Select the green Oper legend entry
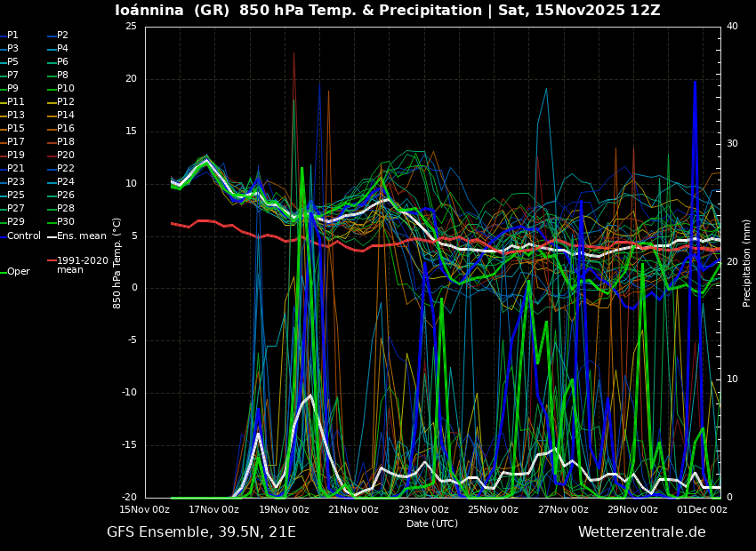756x551 pixels. tap(18, 272)
